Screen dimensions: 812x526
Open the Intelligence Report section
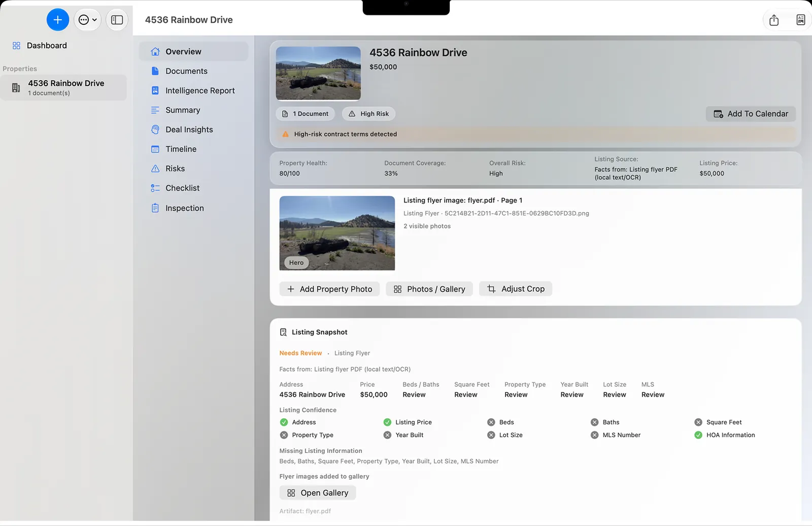coord(193,90)
